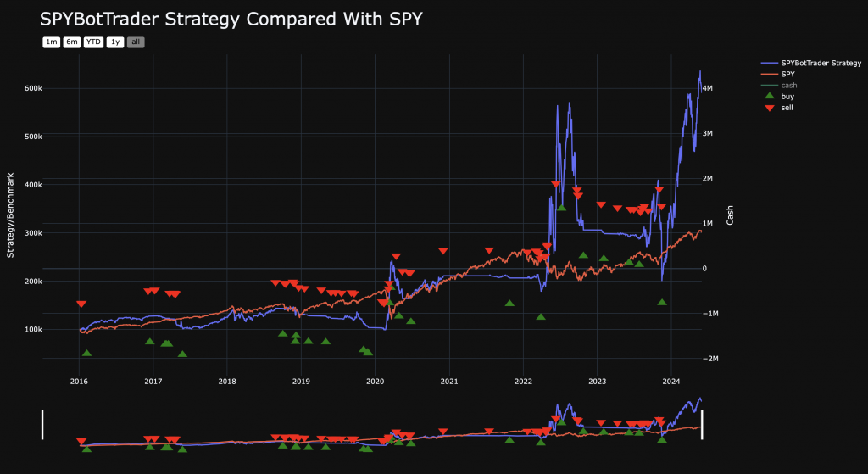
Task: Click the sell marker just before 2021
Action: tap(442, 251)
